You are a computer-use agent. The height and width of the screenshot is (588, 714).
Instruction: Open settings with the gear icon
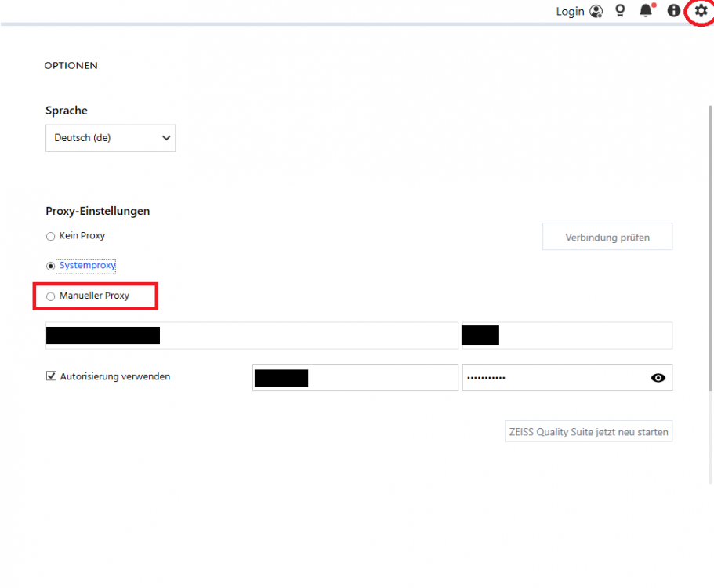pyautogui.click(x=701, y=11)
